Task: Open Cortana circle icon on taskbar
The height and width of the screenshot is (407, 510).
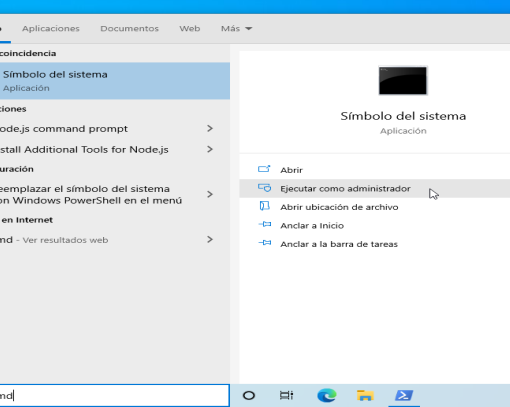Action: coord(249,396)
